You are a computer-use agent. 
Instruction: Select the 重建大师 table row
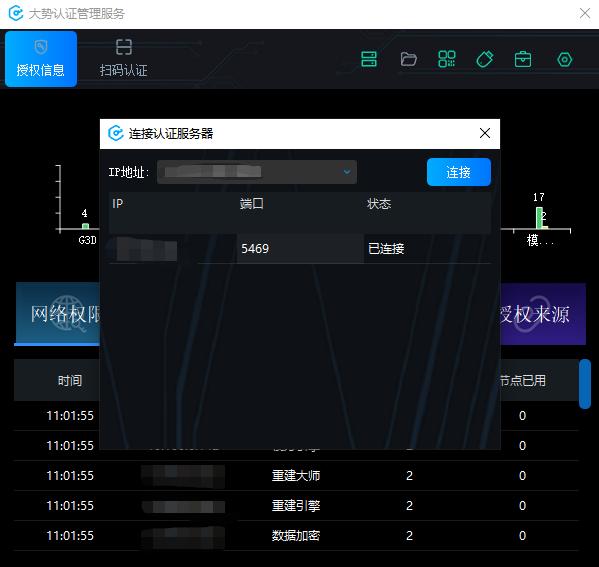(296, 476)
